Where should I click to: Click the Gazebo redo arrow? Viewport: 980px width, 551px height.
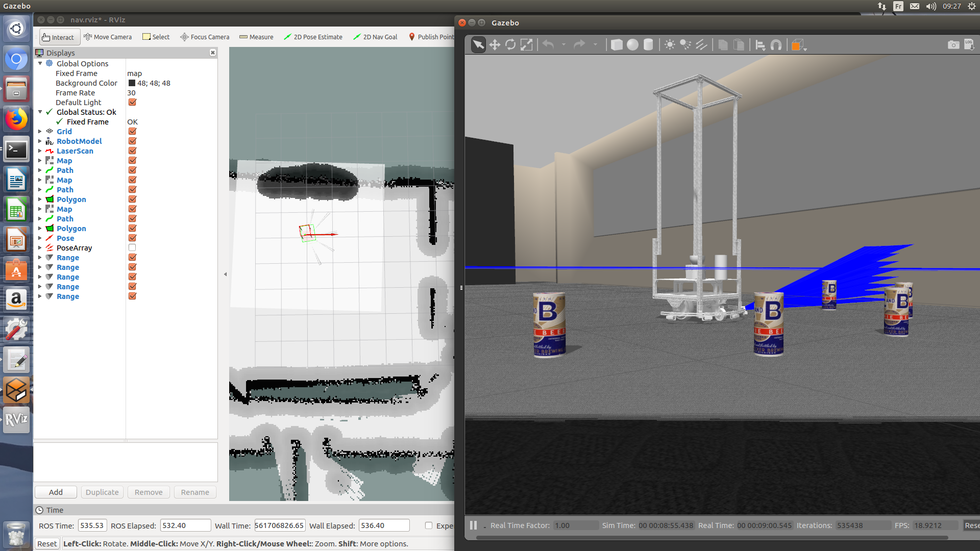pos(579,45)
